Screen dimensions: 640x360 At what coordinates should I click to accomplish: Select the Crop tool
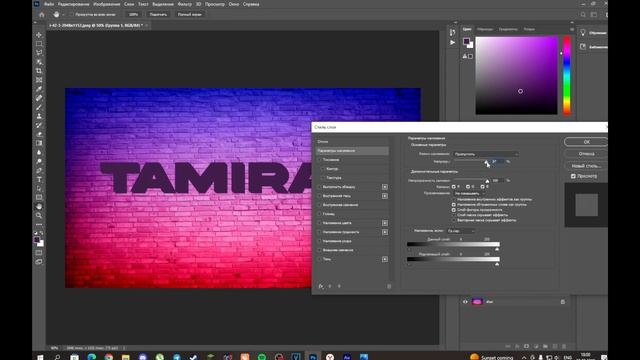(39, 71)
